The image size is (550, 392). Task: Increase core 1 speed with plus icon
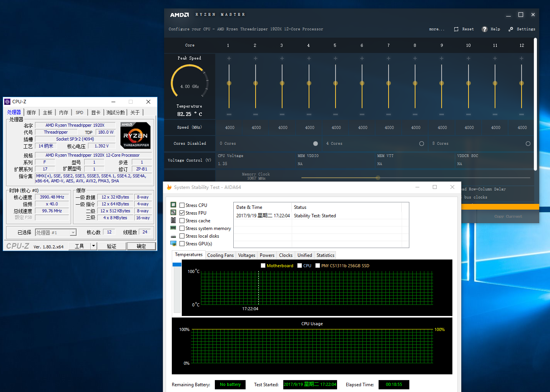coord(229,58)
